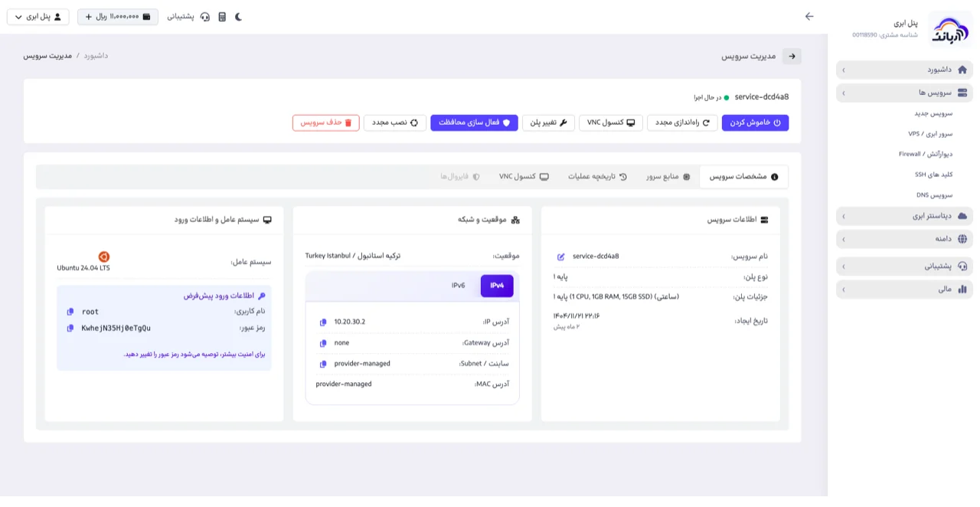
Task: Open the calculator icon in top bar
Action: coord(222,17)
